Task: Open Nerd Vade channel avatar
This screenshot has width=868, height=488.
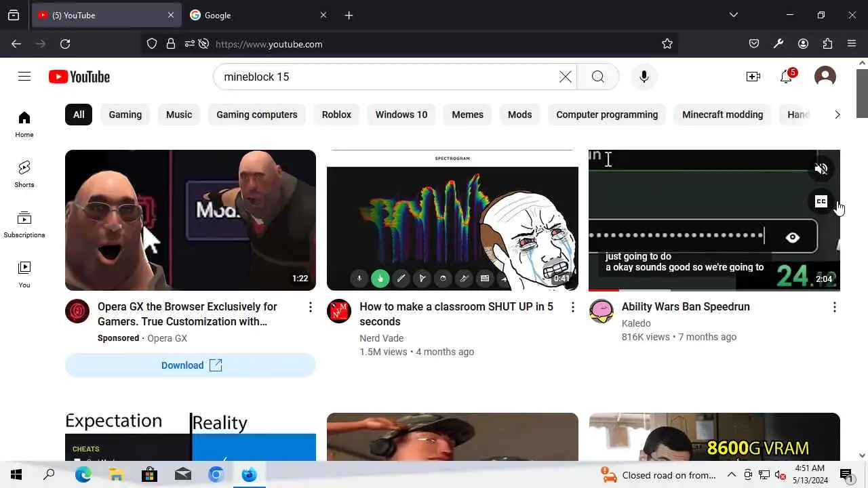Action: (x=339, y=311)
